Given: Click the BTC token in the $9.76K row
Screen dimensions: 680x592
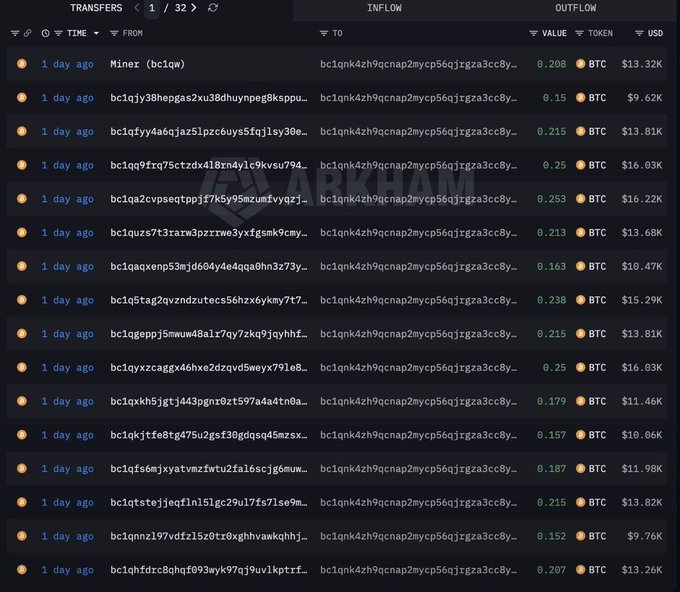Looking at the screenshot, I should (x=591, y=536).
